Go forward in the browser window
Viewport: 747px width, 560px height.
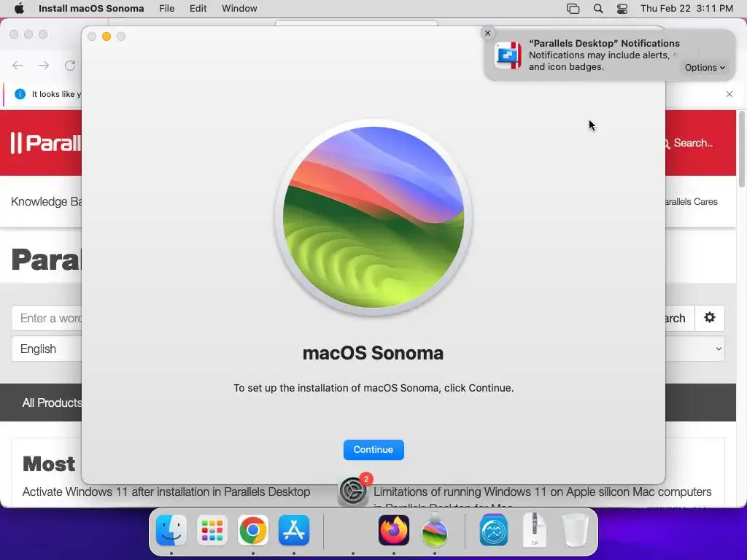(x=44, y=65)
